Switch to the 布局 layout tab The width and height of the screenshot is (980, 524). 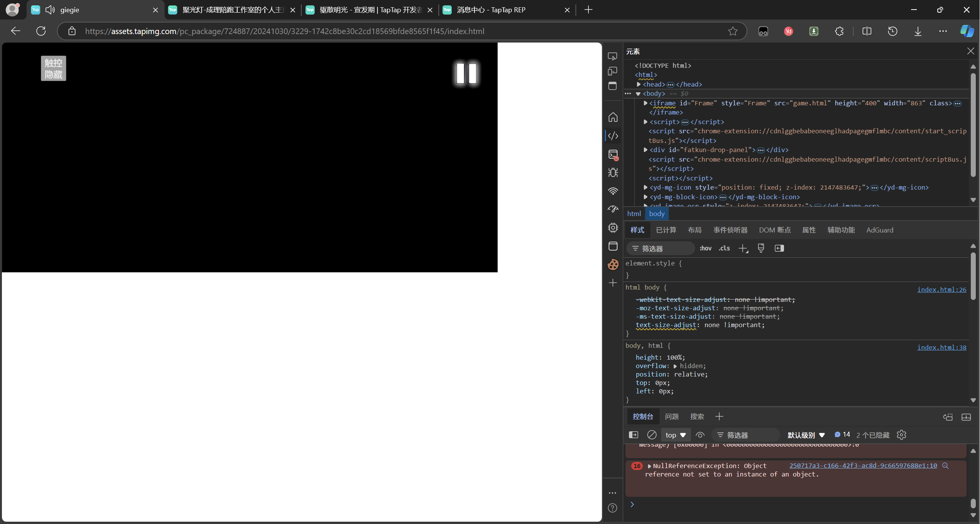click(694, 230)
